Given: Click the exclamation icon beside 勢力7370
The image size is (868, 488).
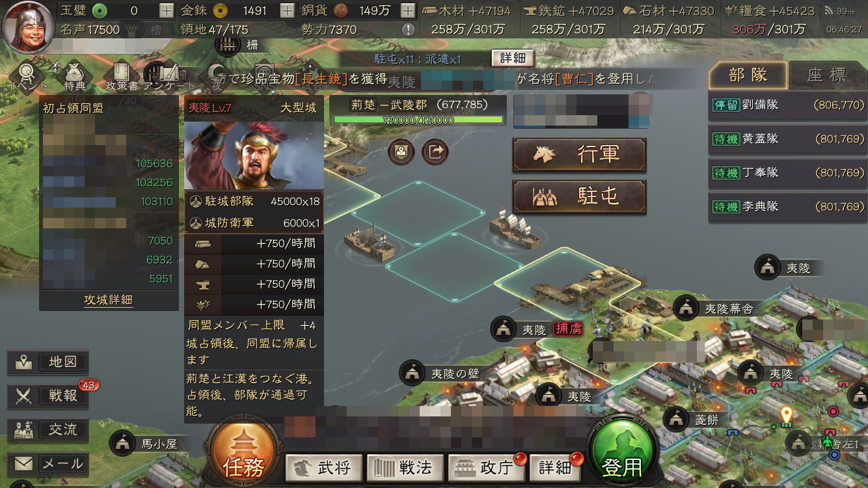Looking at the screenshot, I should click(408, 29).
